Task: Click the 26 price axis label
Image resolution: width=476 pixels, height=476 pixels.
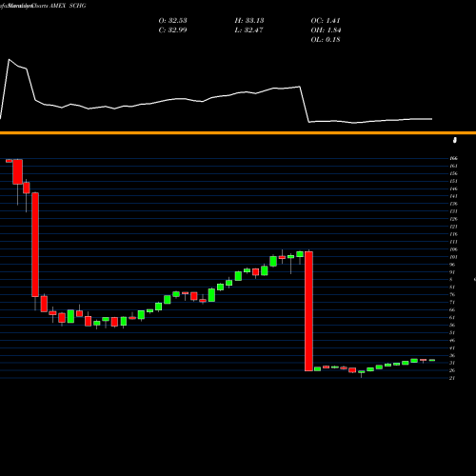Action: pyautogui.click(x=452, y=370)
